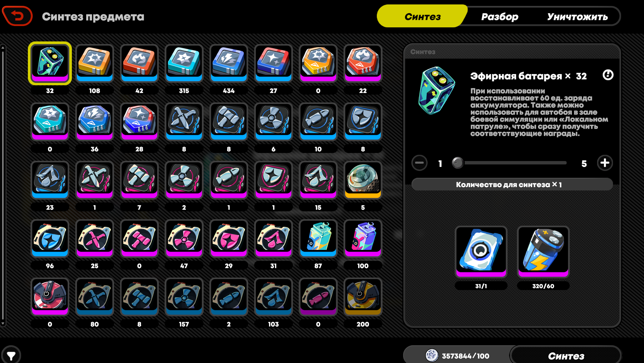This screenshot has width=644, height=363.
Task: Select the blue canister item with count 87
Action: pos(318,238)
